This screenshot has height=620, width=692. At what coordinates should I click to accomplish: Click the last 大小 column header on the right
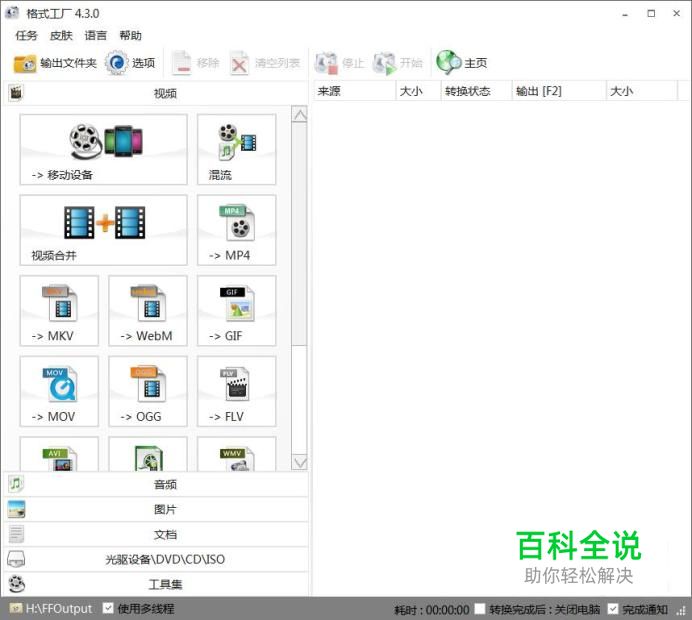pyautogui.click(x=642, y=91)
